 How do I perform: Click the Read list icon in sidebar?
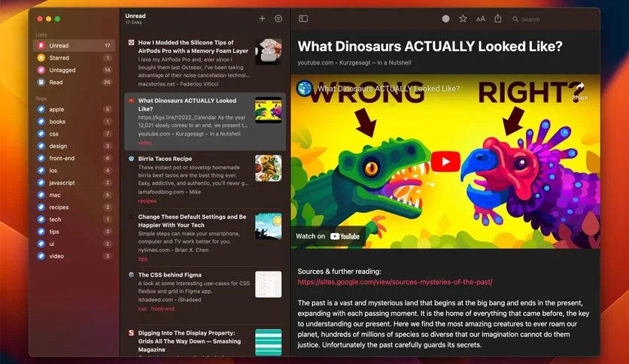[41, 82]
